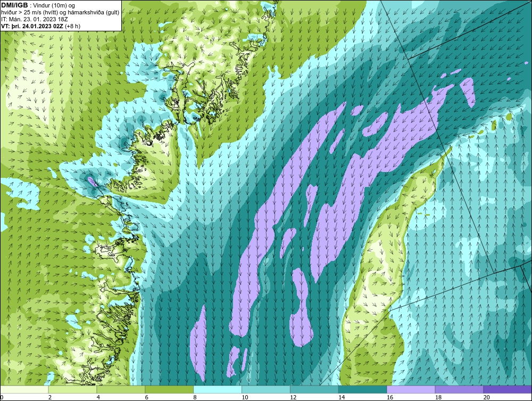532x401 pixels.
Task: Click the 12–14 m/s teal legend band
Action: [x=314, y=389]
